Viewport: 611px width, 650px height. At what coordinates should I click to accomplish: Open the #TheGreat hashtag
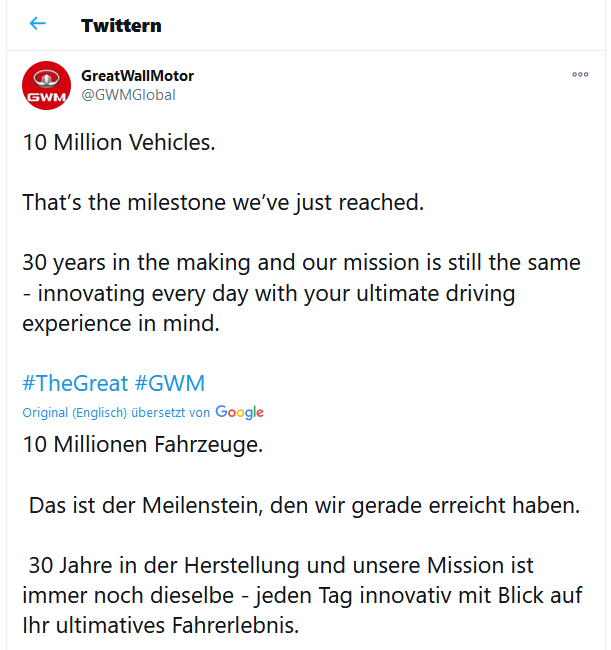pyautogui.click(x=75, y=383)
